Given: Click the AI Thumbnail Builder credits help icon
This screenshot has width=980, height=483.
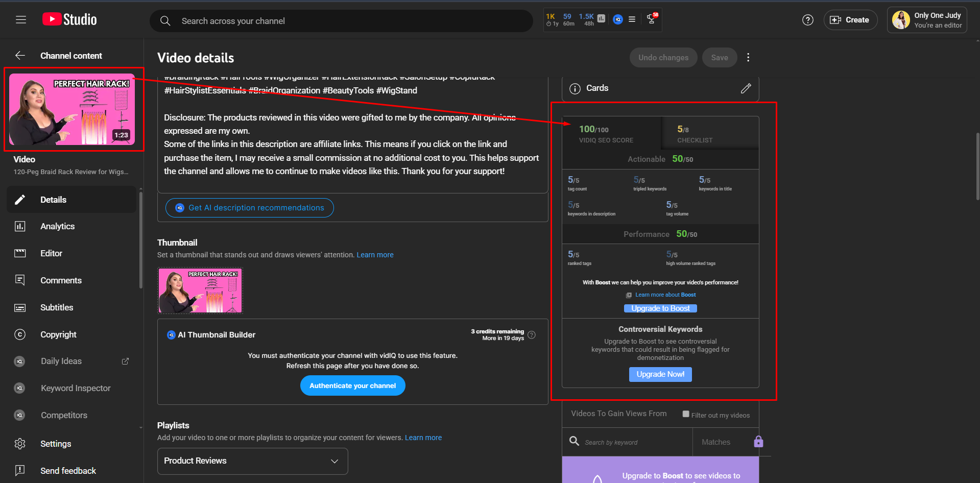Looking at the screenshot, I should pos(532,335).
